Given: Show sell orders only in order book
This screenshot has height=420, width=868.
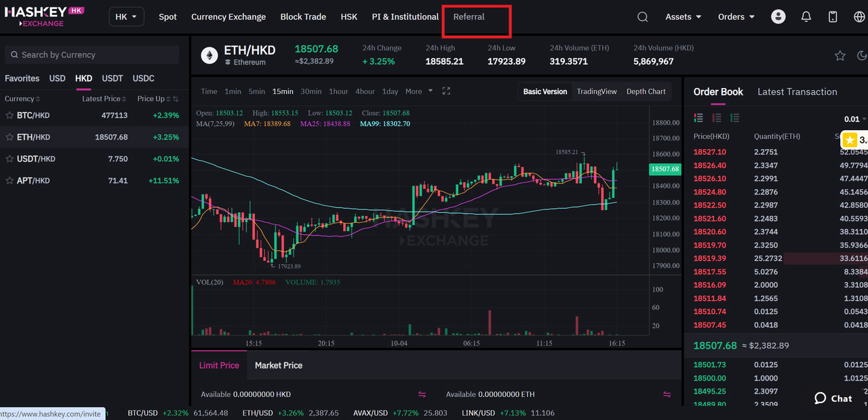Looking at the screenshot, I should point(717,118).
